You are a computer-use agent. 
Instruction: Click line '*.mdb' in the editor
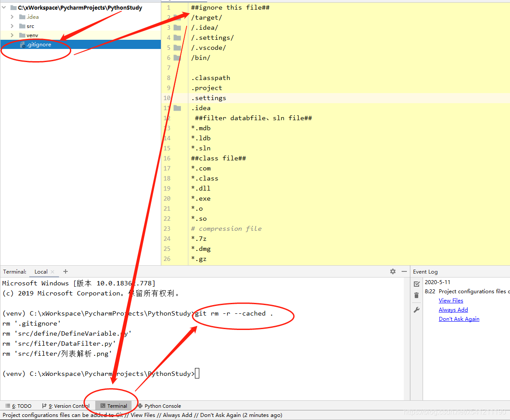[201, 128]
